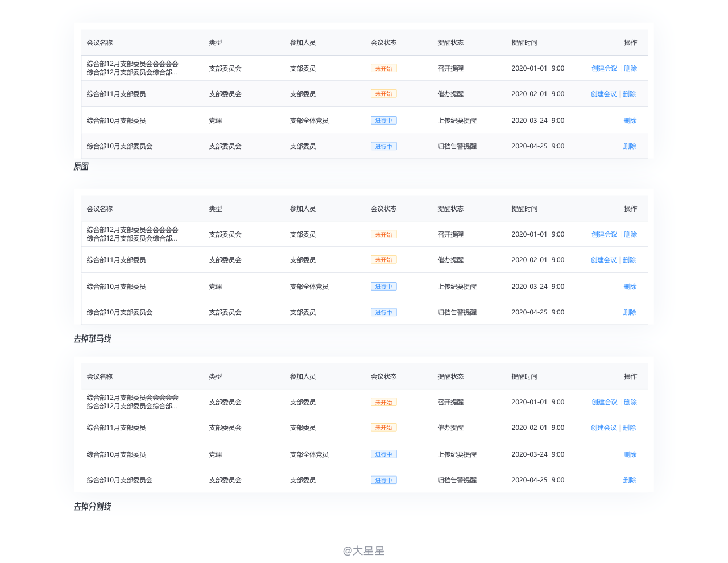Click the 类型 header in 原图 table
Viewport: 728px width, 563px height.
coord(216,43)
